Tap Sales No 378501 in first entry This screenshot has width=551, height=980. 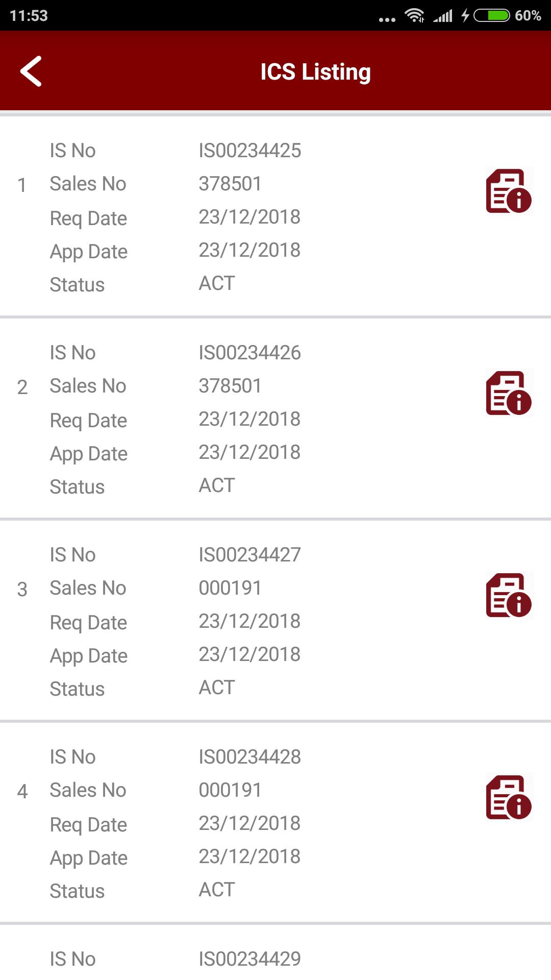pos(230,184)
